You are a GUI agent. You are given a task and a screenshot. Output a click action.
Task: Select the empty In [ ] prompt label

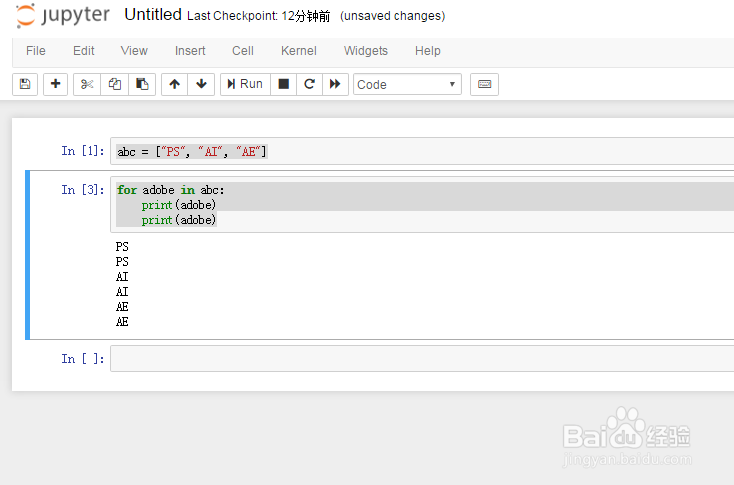(83, 359)
